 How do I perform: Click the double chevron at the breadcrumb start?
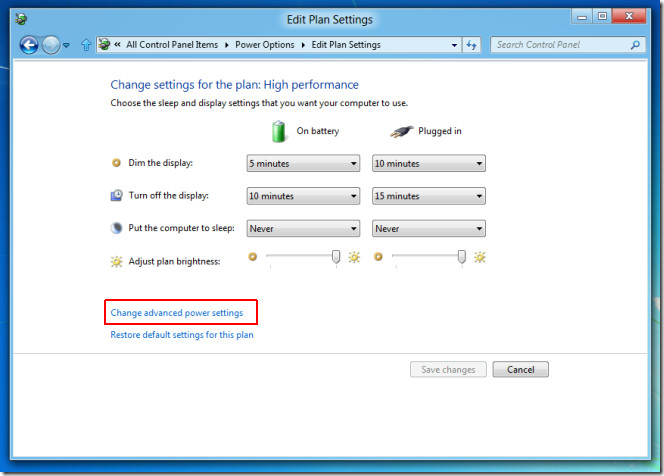(117, 44)
